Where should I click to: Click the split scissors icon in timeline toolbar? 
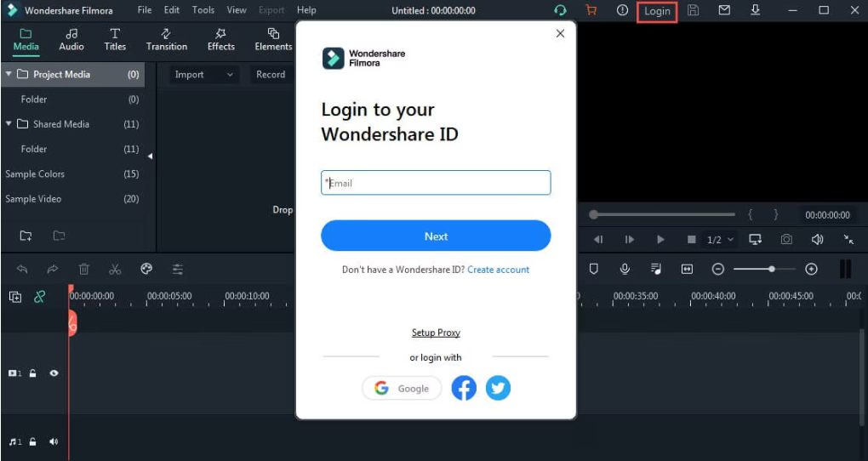[x=115, y=270]
